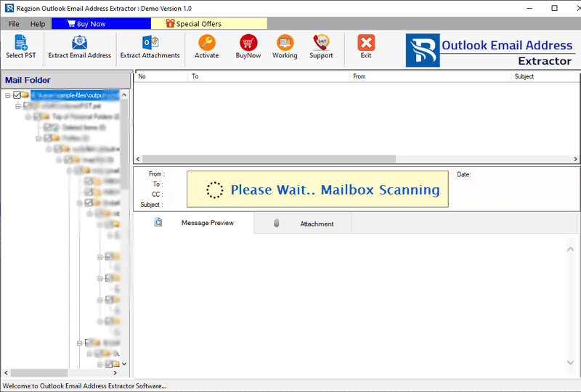
Task: Click the Mail Folder horizontal scrollbar thumb
Action: click(x=39, y=372)
